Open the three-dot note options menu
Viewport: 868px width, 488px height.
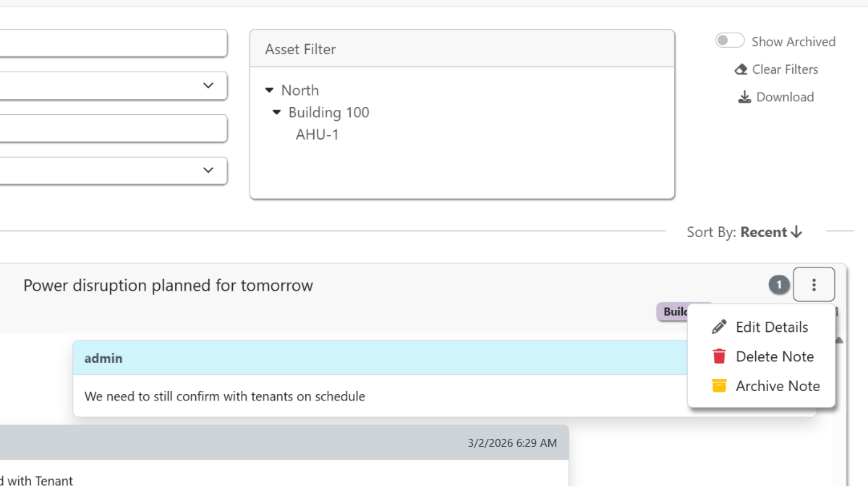tap(814, 284)
